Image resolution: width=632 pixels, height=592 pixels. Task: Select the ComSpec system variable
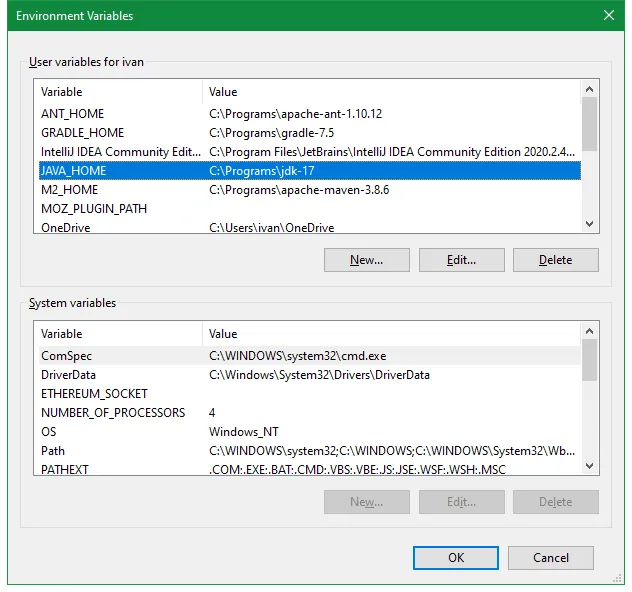[310, 356]
